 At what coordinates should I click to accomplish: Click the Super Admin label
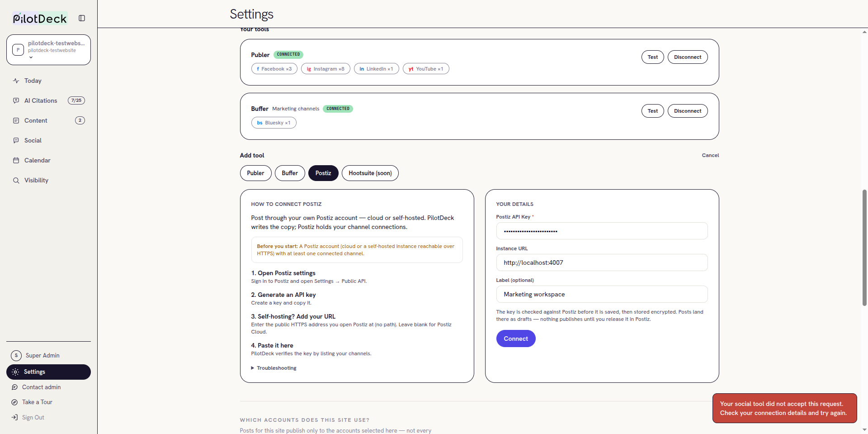(42, 355)
